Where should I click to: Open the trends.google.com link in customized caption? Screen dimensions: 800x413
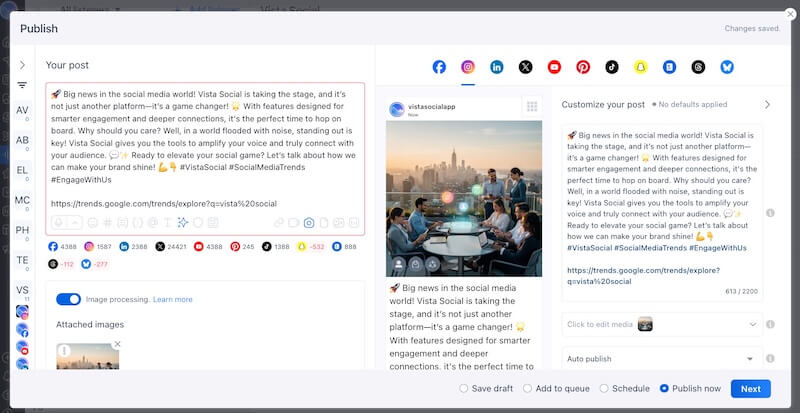pyautogui.click(x=643, y=276)
